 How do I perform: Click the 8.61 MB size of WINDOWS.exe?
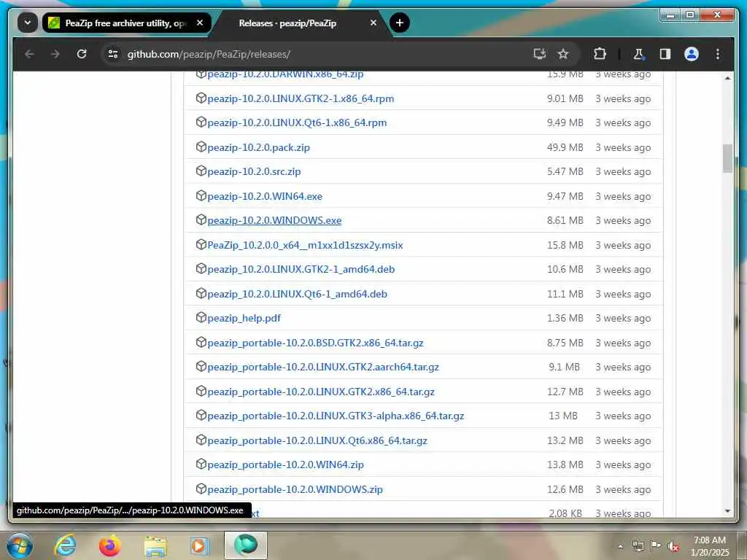coord(565,220)
